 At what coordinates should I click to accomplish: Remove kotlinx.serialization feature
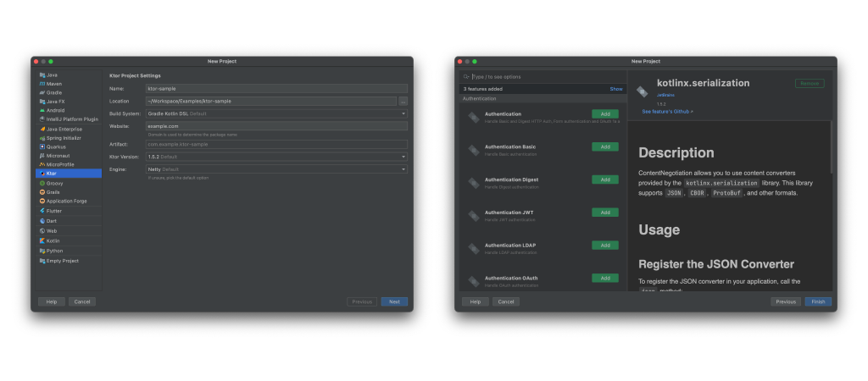point(810,84)
